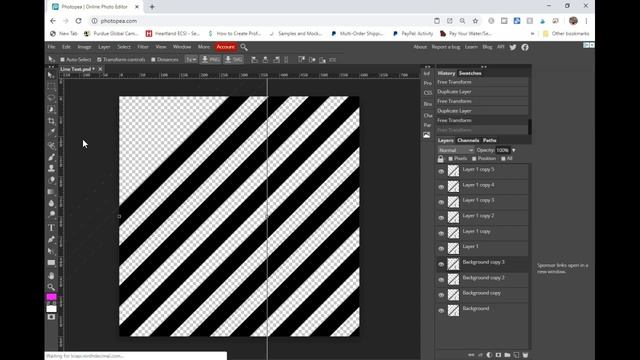
Task: Toggle the Distances checkbox
Action: [153, 60]
